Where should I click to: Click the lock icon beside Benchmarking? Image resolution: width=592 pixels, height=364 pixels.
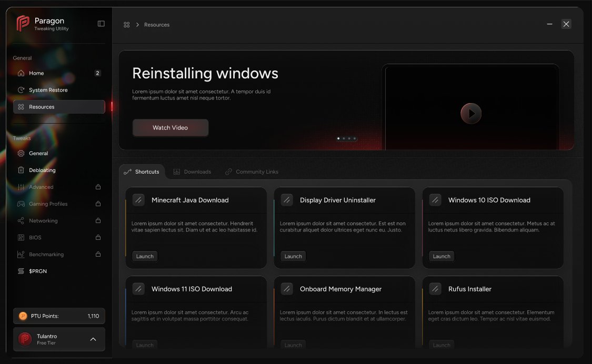(98, 254)
